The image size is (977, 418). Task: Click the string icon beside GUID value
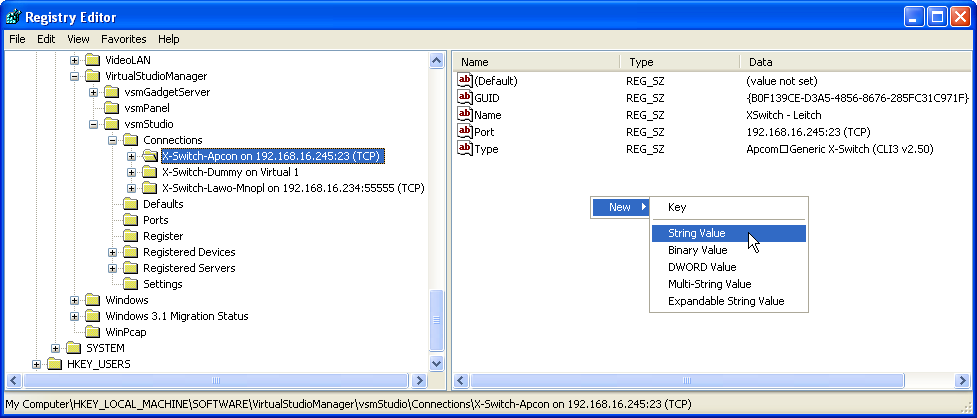click(x=464, y=97)
